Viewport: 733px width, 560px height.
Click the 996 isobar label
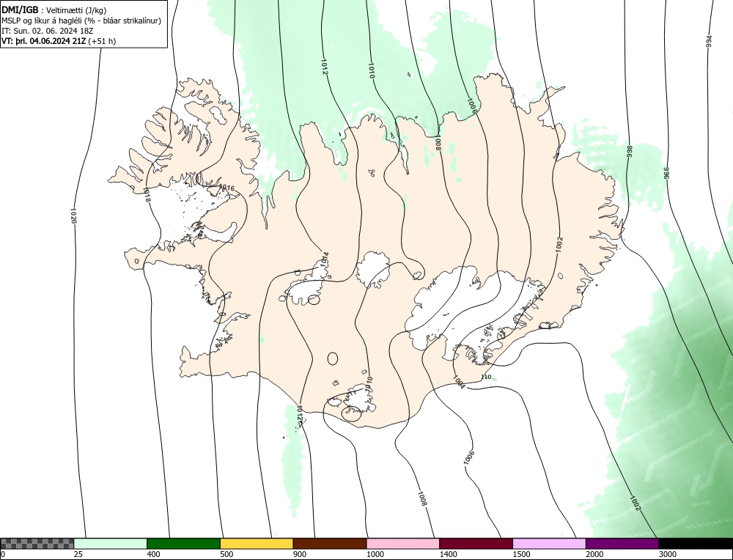[666, 173]
